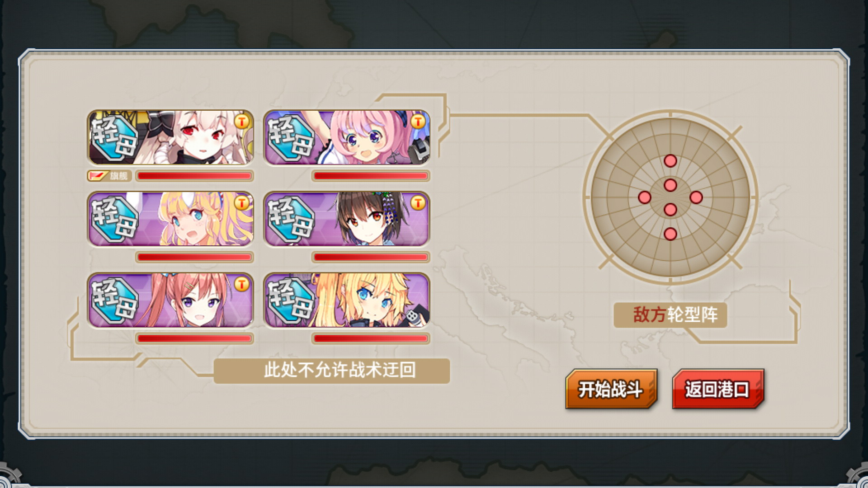Start the battle with 开始战斗
868x488 pixels.
[x=611, y=389]
